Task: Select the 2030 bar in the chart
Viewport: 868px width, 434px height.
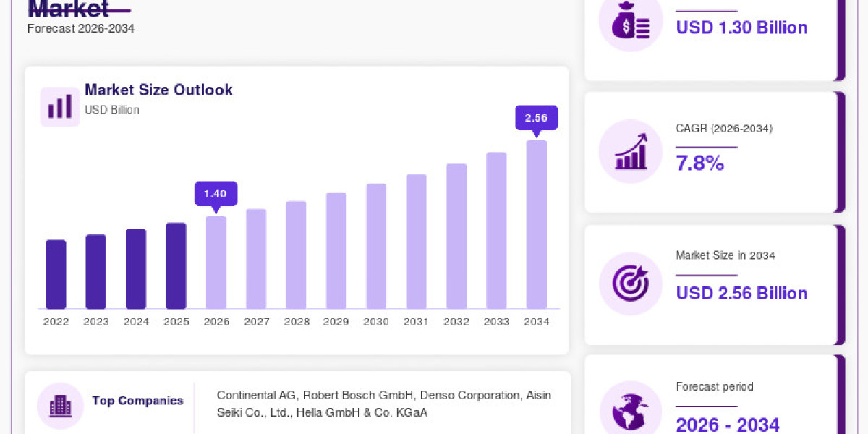Action: pos(376,246)
